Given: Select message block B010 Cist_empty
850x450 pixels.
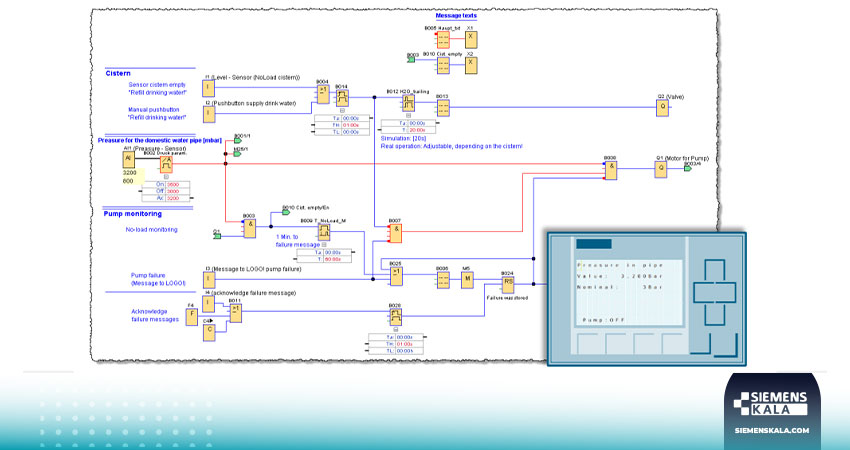Looking at the screenshot, I should click(443, 66).
